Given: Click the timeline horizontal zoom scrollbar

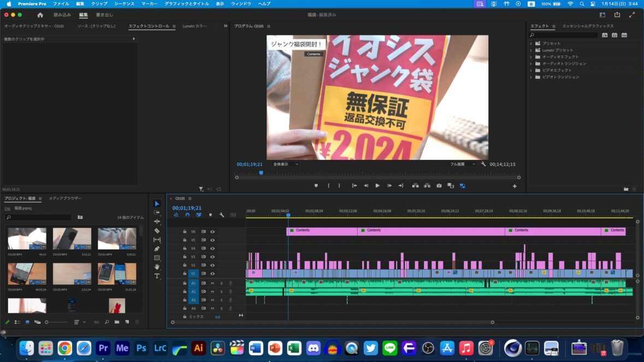Looking at the screenshot, I should click(x=333, y=322).
